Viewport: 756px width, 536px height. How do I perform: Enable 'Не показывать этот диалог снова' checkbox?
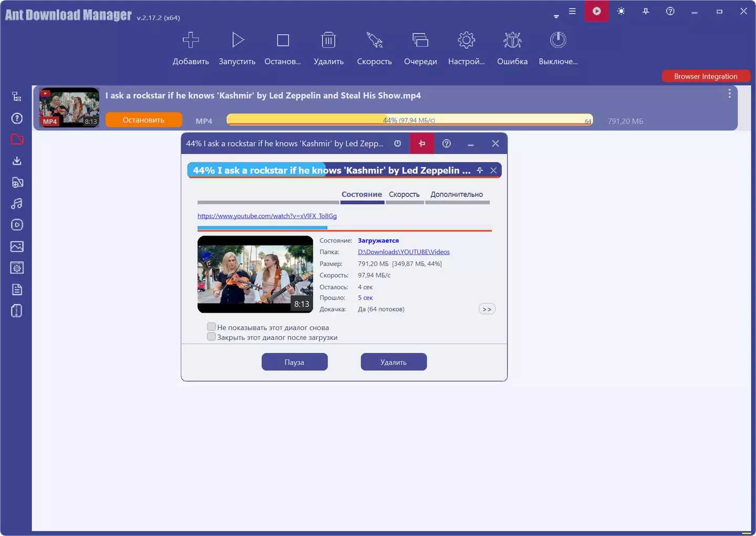click(x=212, y=326)
